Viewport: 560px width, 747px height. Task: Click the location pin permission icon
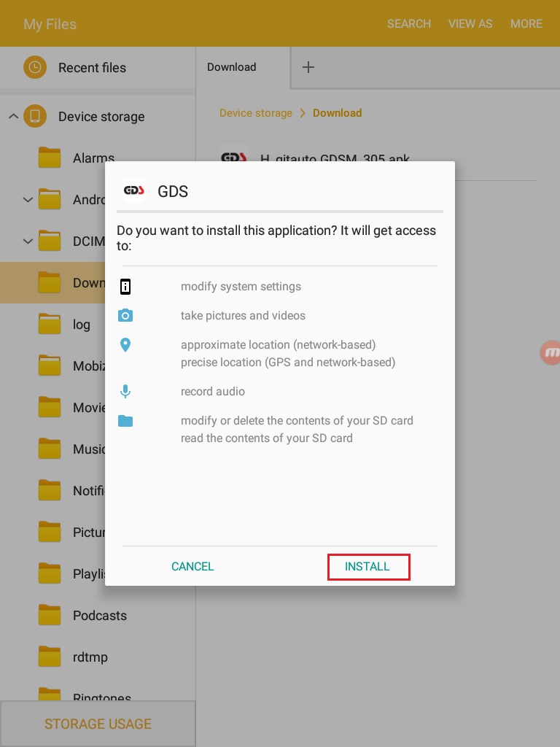(125, 344)
